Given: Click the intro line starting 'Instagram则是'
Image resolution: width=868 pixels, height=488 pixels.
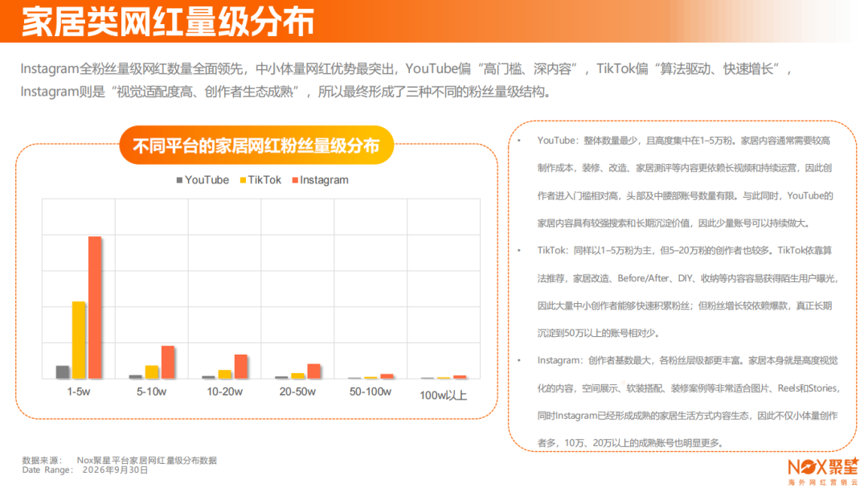Looking at the screenshot, I should pyautogui.click(x=286, y=92).
